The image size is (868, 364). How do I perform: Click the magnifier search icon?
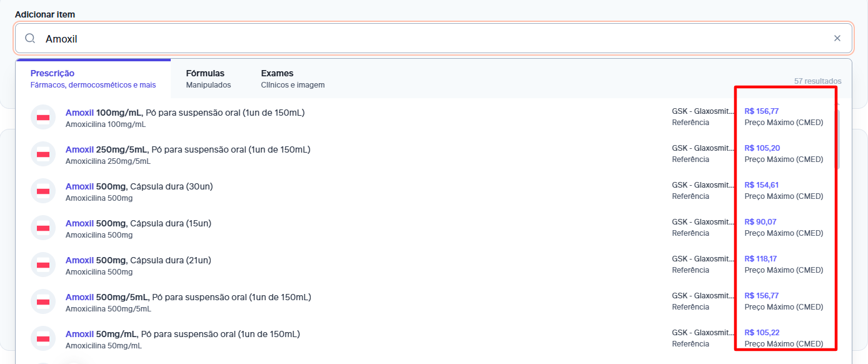(30, 39)
